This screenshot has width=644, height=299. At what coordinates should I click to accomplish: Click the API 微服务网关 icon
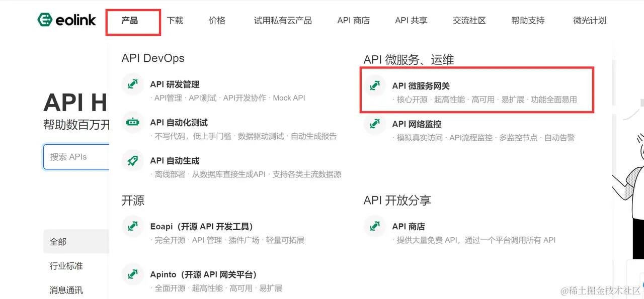(x=375, y=86)
